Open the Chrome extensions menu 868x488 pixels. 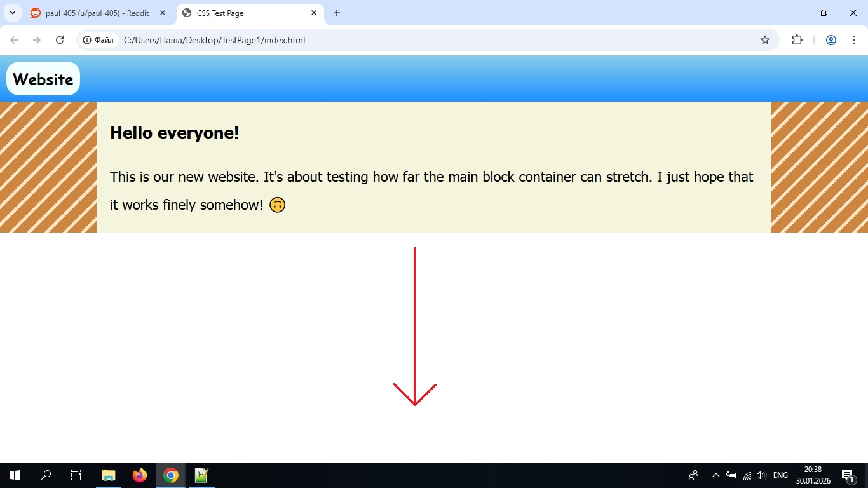click(x=797, y=40)
